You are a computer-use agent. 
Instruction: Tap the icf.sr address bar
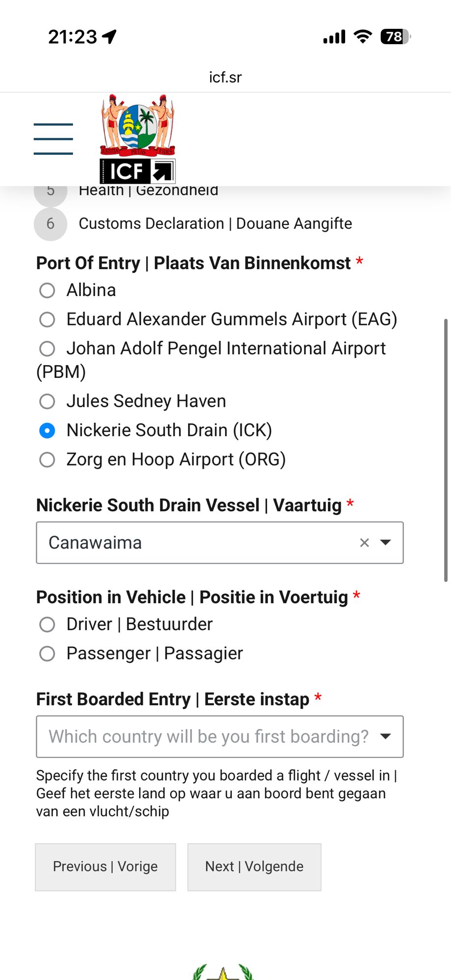tap(225, 77)
